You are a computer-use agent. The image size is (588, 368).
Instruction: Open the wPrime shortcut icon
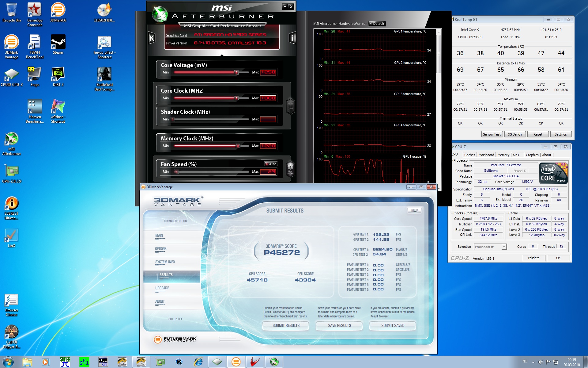58,111
